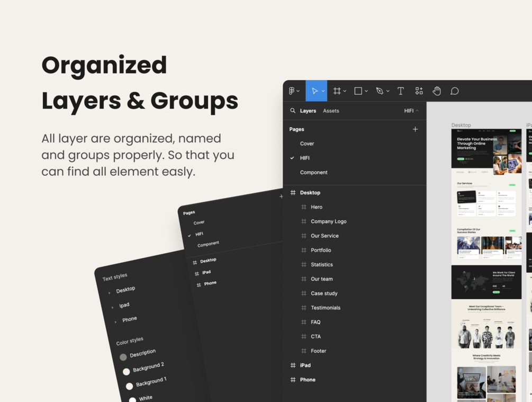Select the Move tool
Image resolution: width=532 pixels, height=402 pixels.
pos(314,91)
